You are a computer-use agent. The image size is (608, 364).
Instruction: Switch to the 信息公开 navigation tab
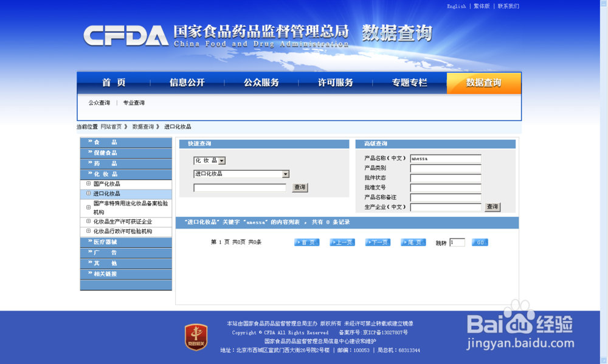(186, 83)
